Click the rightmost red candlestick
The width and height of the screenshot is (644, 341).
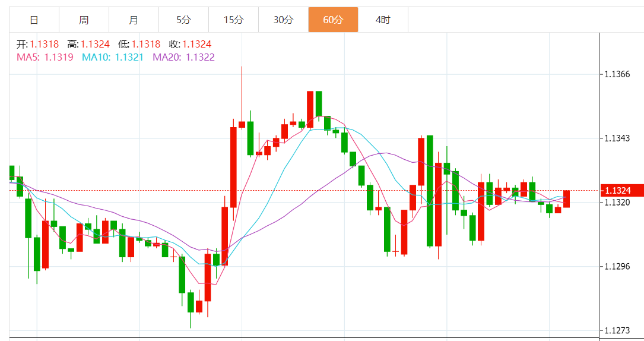[566, 199]
